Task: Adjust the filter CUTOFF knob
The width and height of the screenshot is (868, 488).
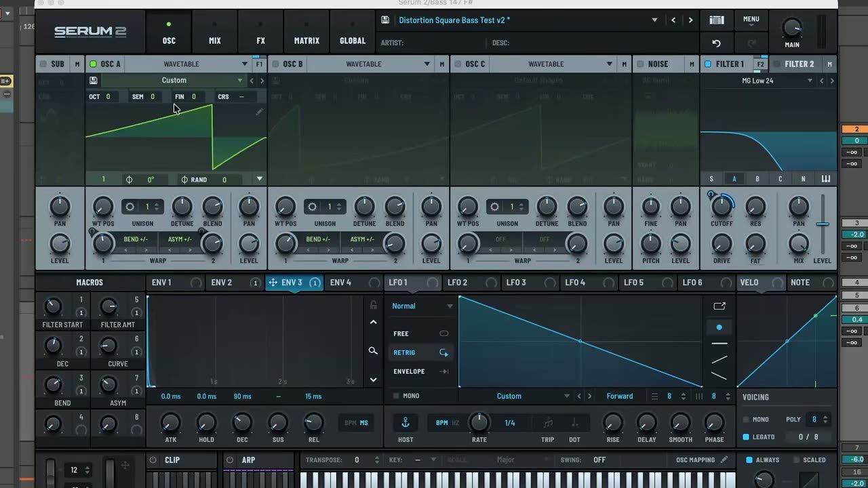Action: [722, 206]
